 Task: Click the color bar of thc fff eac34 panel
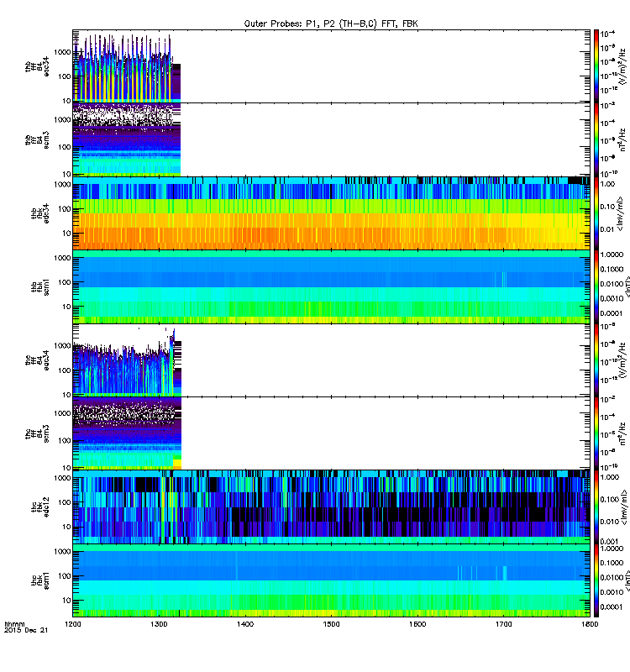tap(596, 360)
